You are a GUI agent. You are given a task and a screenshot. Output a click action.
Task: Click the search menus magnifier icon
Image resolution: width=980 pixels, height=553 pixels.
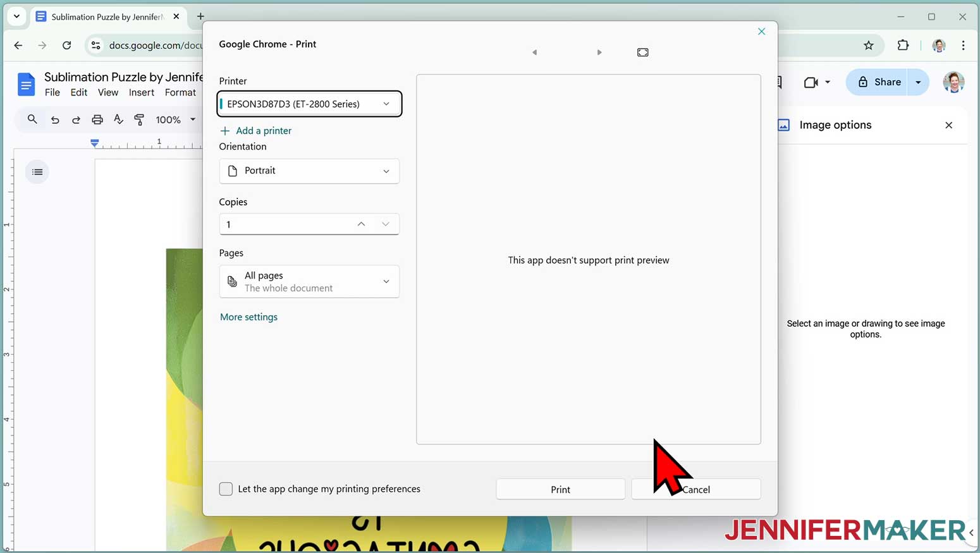[32, 119]
